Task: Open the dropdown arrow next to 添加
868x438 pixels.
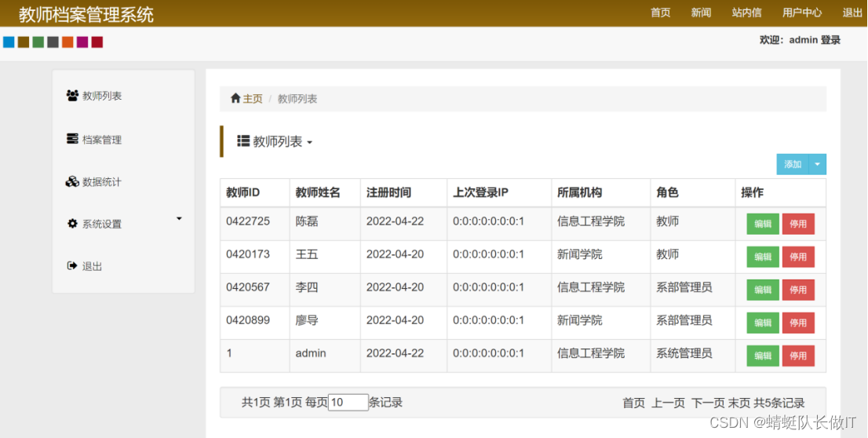Action: (x=818, y=165)
